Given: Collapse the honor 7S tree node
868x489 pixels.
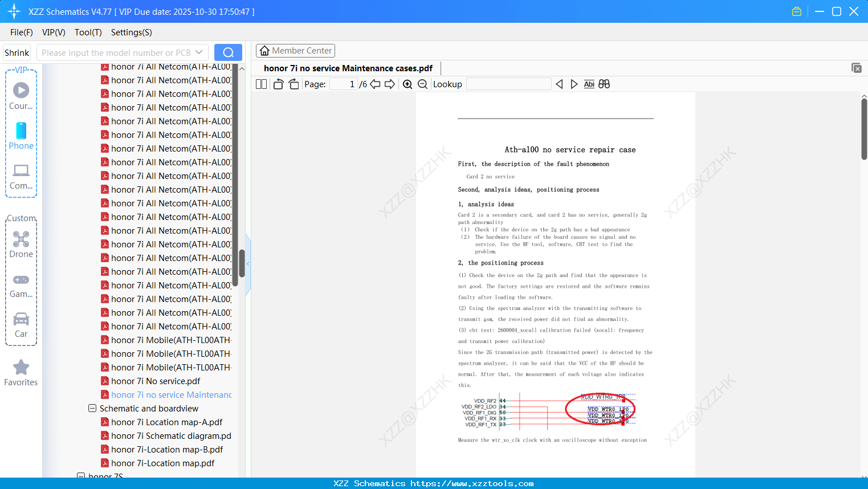Looking at the screenshot, I should [81, 475].
